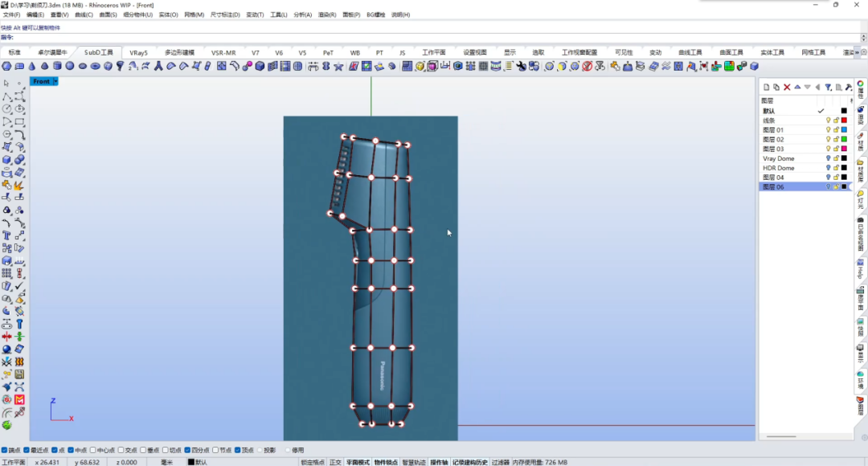Image resolution: width=868 pixels, height=466 pixels.
Task: Toggle 物件锁点 osnap in status bar
Action: tap(386, 463)
